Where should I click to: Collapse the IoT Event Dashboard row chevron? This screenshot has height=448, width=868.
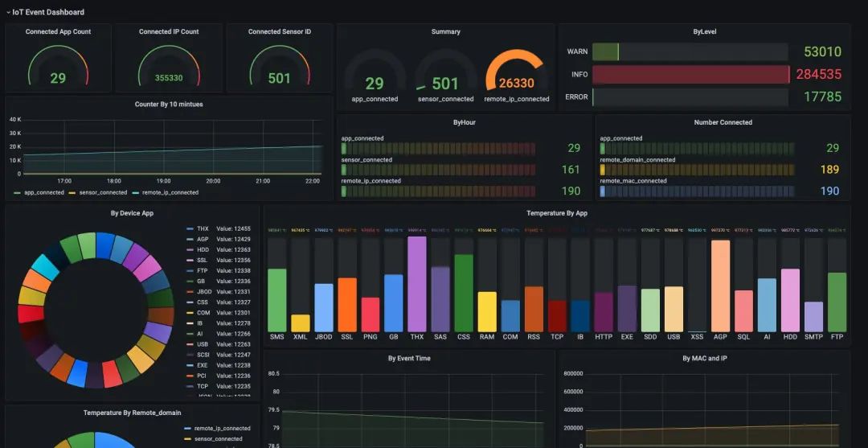pyautogui.click(x=8, y=11)
